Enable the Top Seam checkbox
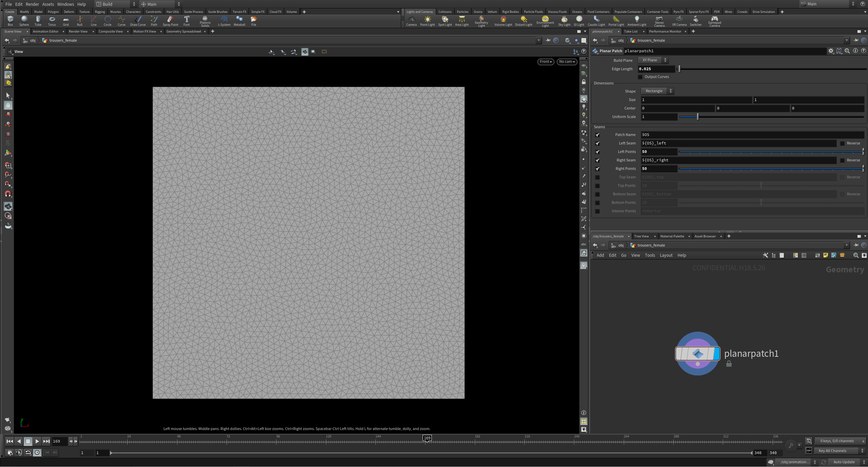This screenshot has height=467, width=868. click(x=597, y=177)
